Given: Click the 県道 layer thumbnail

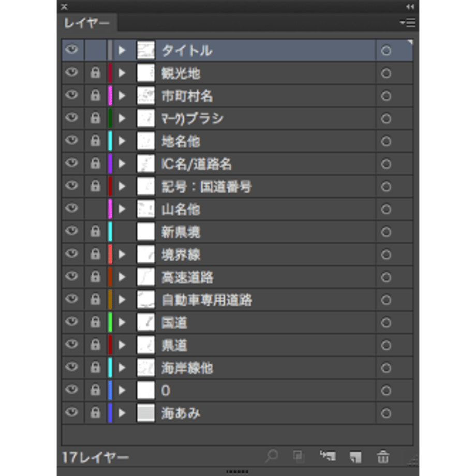Looking at the screenshot, I should (x=146, y=345).
